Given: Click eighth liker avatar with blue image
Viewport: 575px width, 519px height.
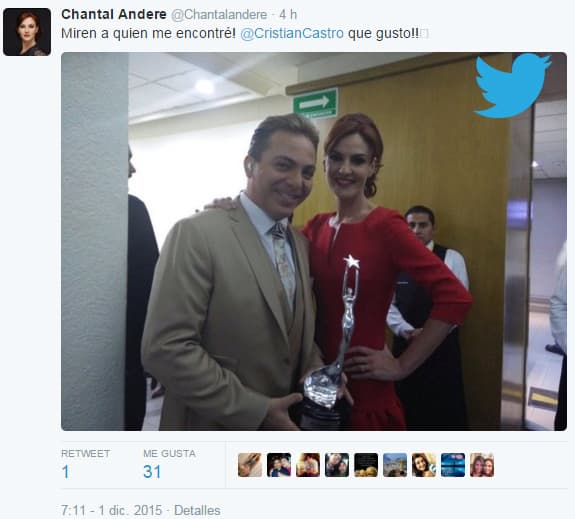Looking at the screenshot, I should coord(453,465).
